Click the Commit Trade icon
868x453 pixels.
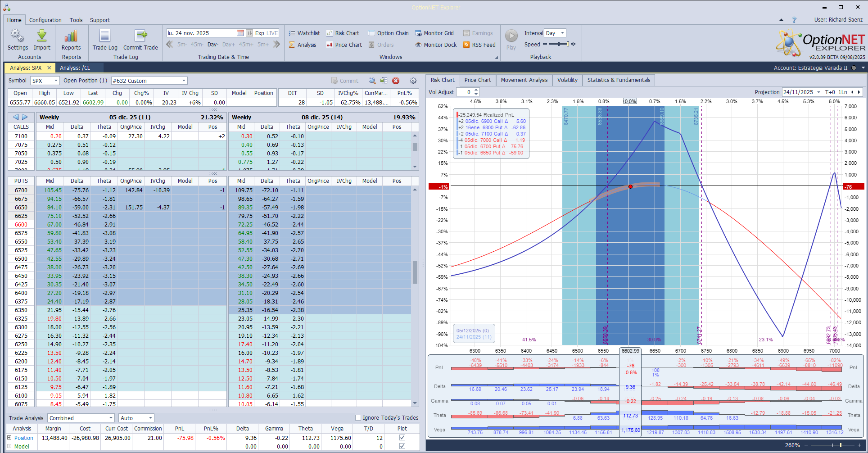point(140,36)
